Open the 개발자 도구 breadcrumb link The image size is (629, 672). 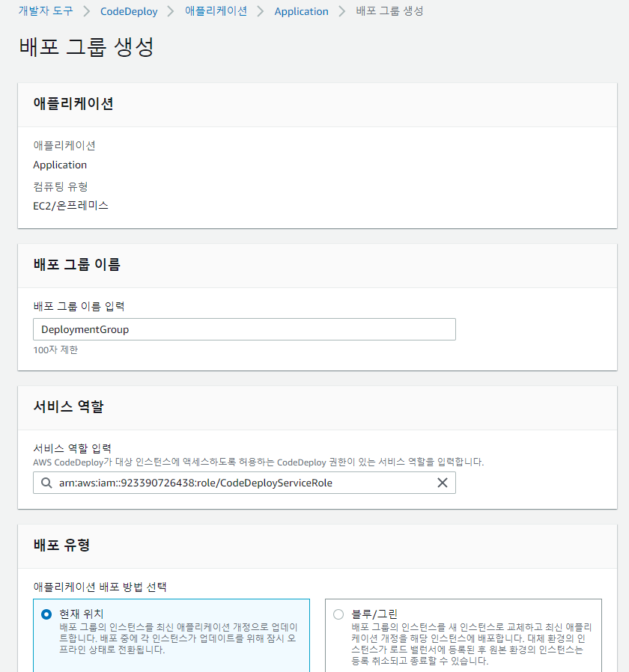(x=46, y=11)
